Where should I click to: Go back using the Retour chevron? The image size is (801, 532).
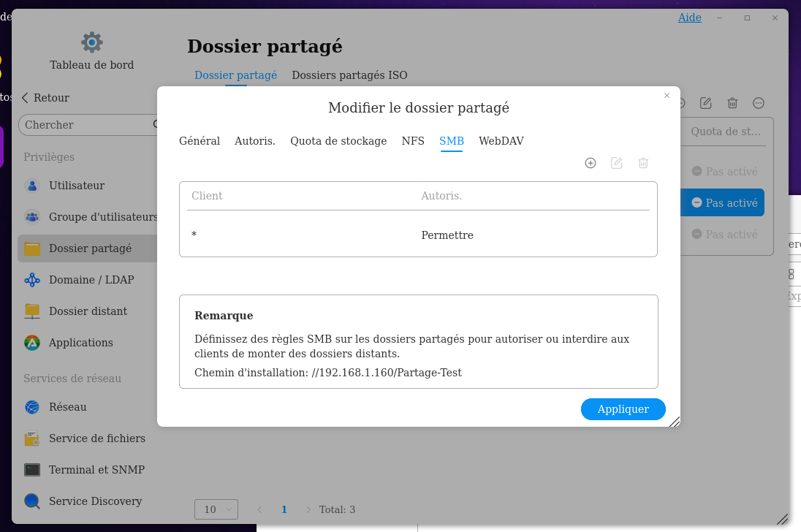click(25, 98)
